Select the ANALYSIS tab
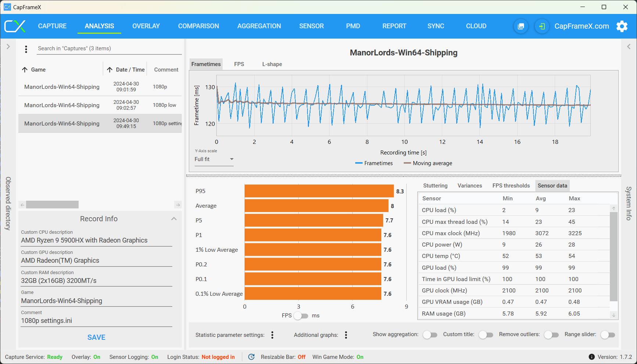The width and height of the screenshot is (637, 364). tap(99, 26)
